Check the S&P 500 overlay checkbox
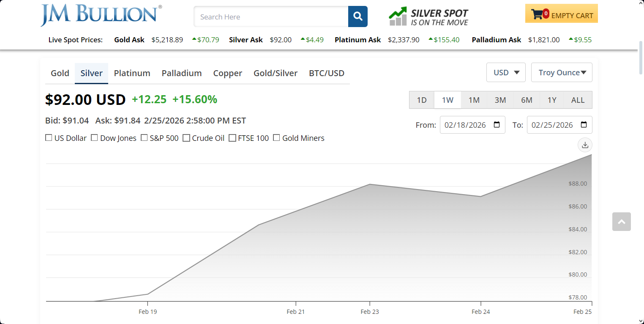644x324 pixels. tap(144, 138)
